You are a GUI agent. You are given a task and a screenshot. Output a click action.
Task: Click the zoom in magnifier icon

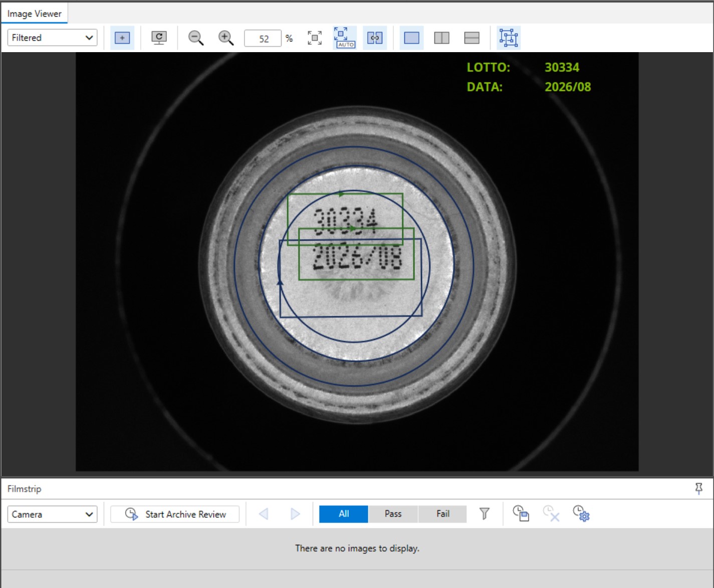click(x=226, y=38)
